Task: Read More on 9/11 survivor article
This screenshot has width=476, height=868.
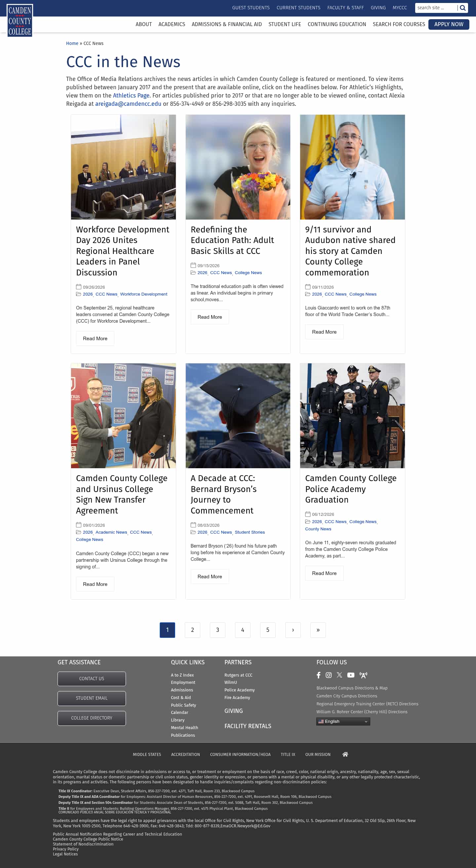Action: pos(324,332)
